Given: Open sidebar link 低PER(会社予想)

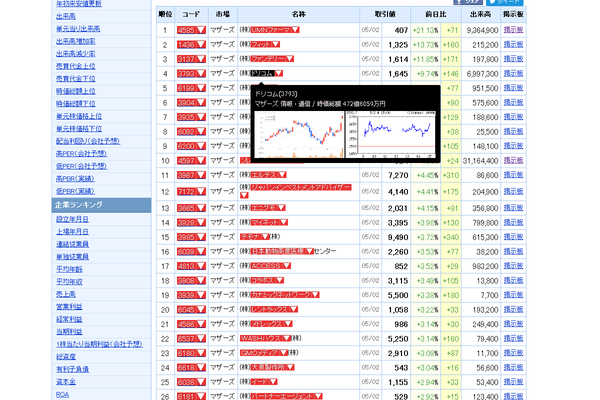Looking at the screenshot, I should tap(82, 166).
